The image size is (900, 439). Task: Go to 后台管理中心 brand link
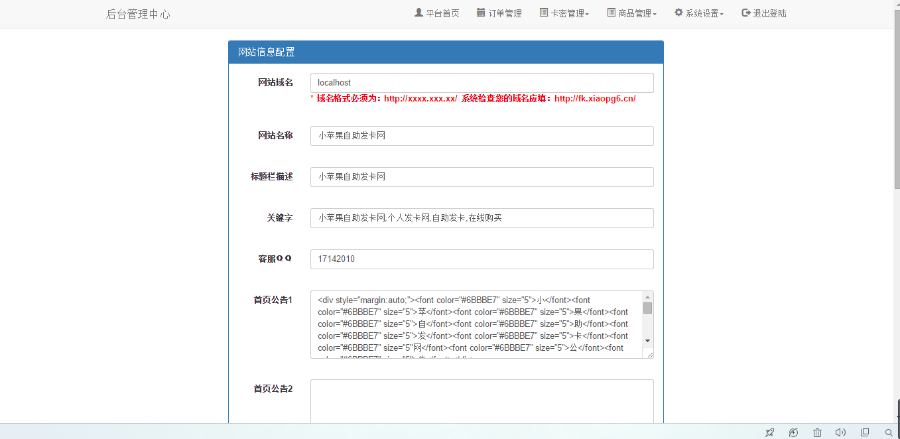[138, 14]
